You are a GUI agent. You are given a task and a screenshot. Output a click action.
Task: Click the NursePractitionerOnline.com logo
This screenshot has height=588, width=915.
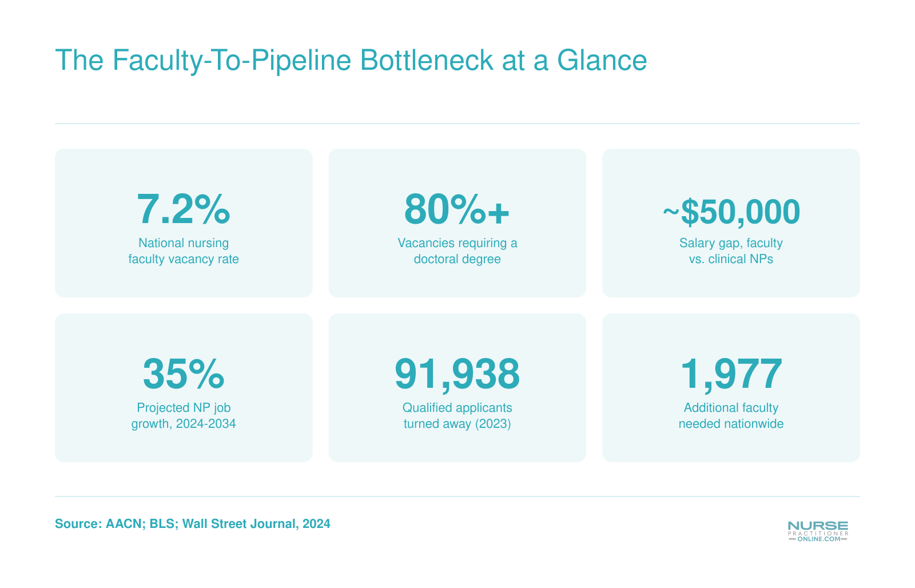click(818, 531)
